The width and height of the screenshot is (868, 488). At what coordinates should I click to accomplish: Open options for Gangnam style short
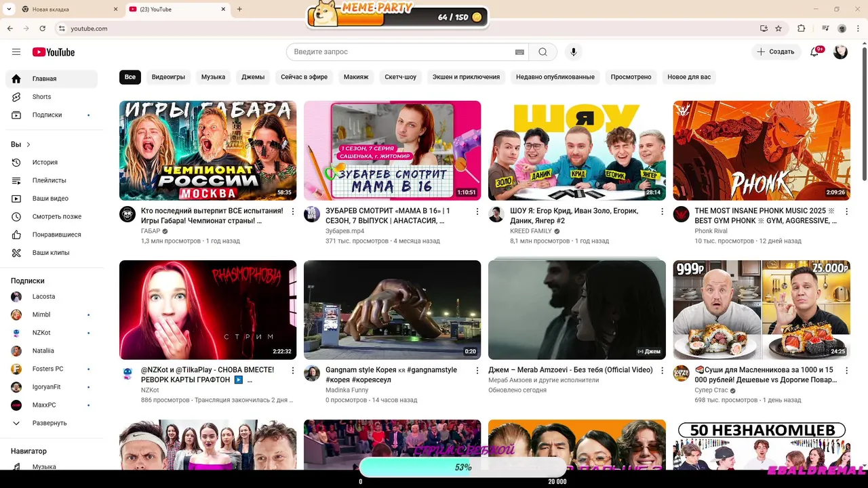(477, 371)
